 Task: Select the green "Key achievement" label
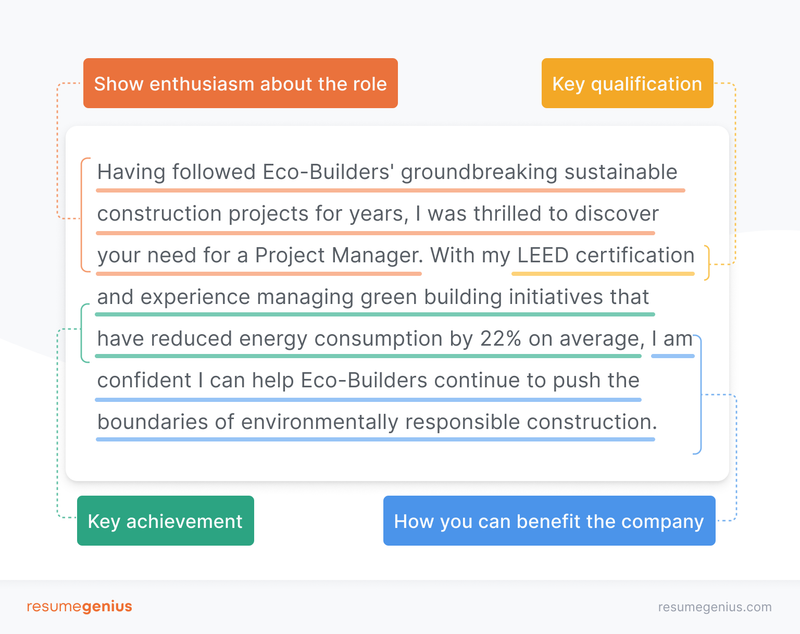(x=165, y=521)
